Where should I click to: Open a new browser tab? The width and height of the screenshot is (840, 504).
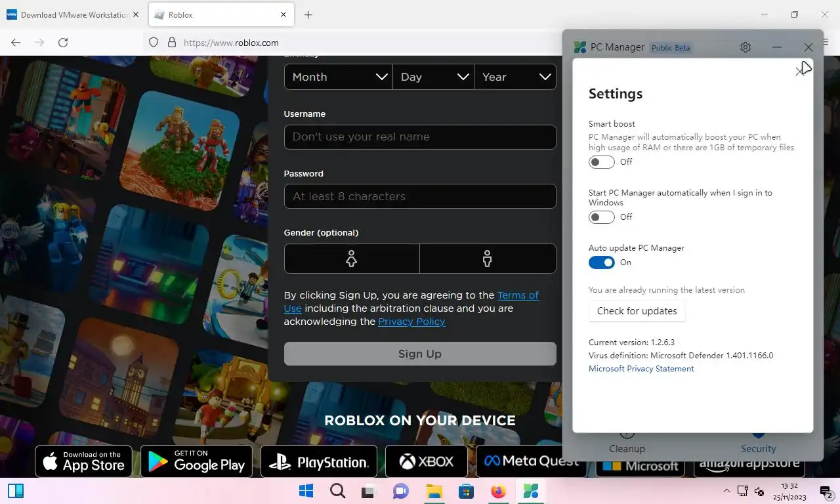pos(308,14)
